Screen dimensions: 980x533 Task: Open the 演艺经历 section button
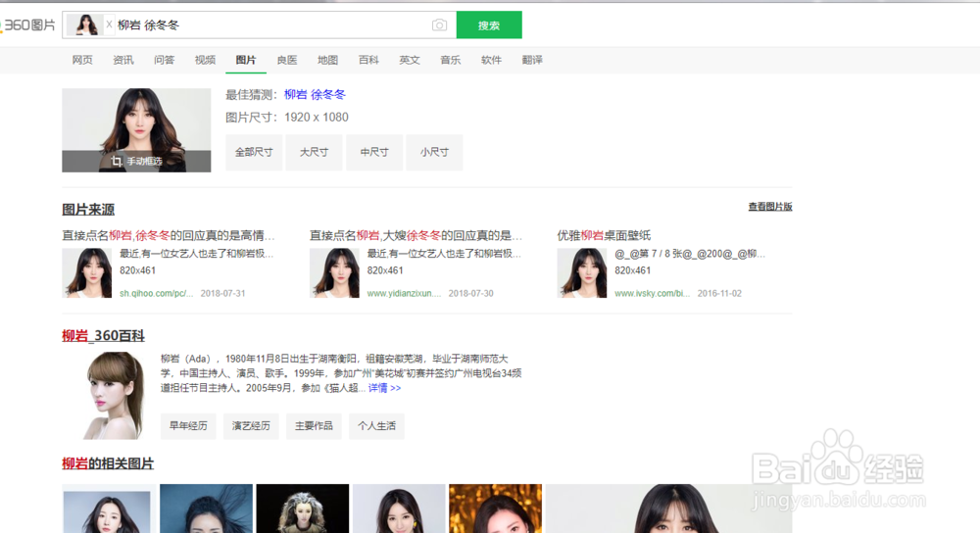251,426
